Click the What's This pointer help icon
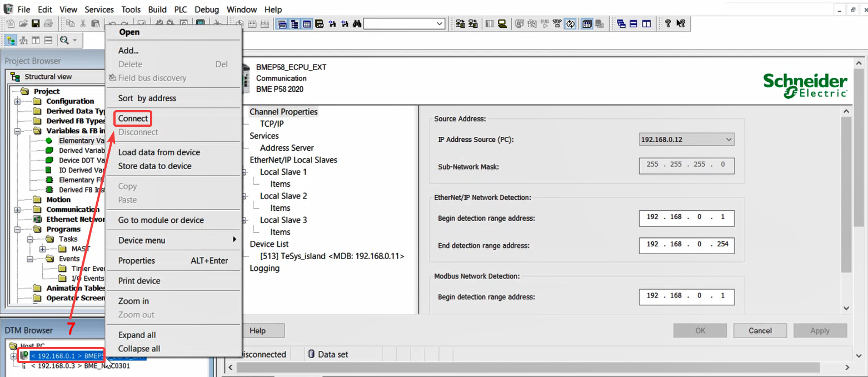The height and width of the screenshot is (377, 868). (x=681, y=23)
